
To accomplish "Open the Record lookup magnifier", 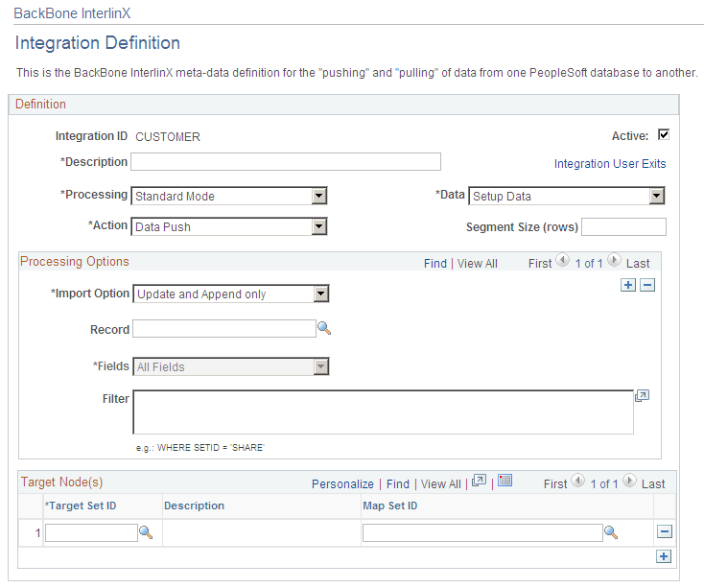I will pyautogui.click(x=324, y=329).
